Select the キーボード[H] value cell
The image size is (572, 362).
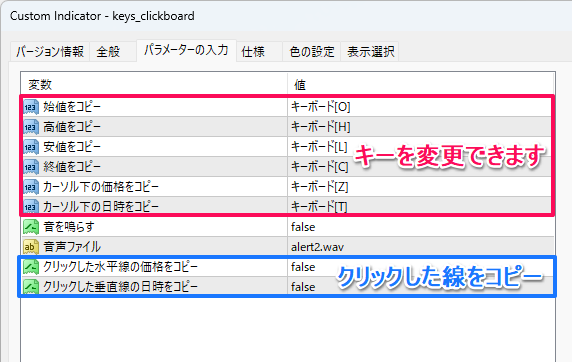(420, 127)
